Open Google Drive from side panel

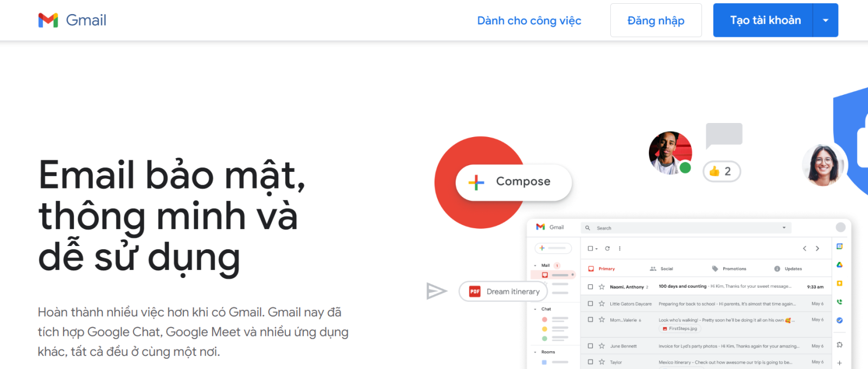(839, 265)
